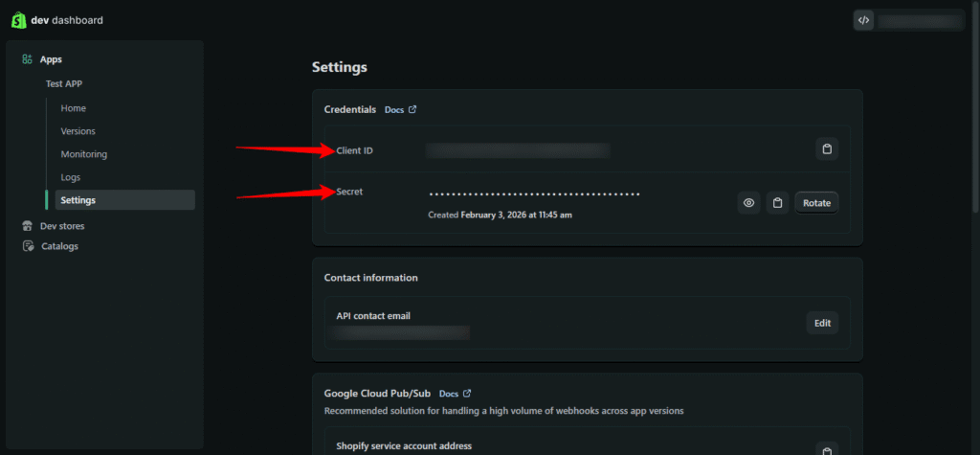Open the external link icon beside Credentials Docs
Image resolution: width=980 pixels, height=455 pixels.
(x=412, y=109)
